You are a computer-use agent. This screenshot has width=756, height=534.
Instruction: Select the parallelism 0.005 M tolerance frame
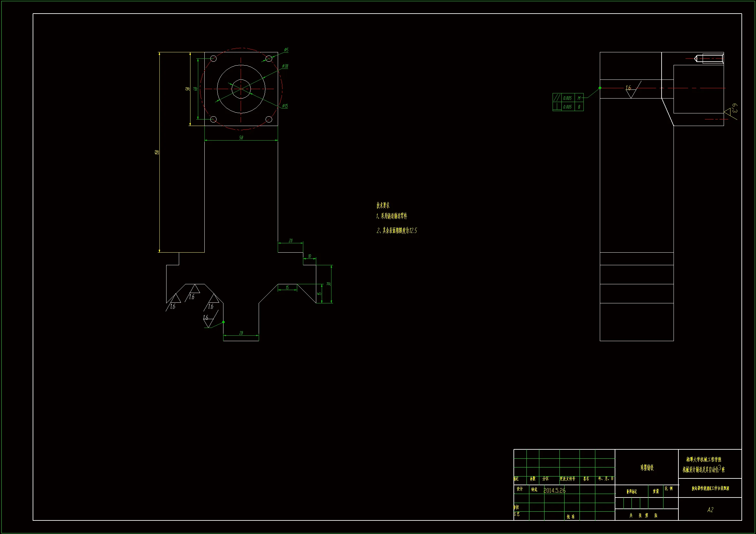click(x=568, y=98)
